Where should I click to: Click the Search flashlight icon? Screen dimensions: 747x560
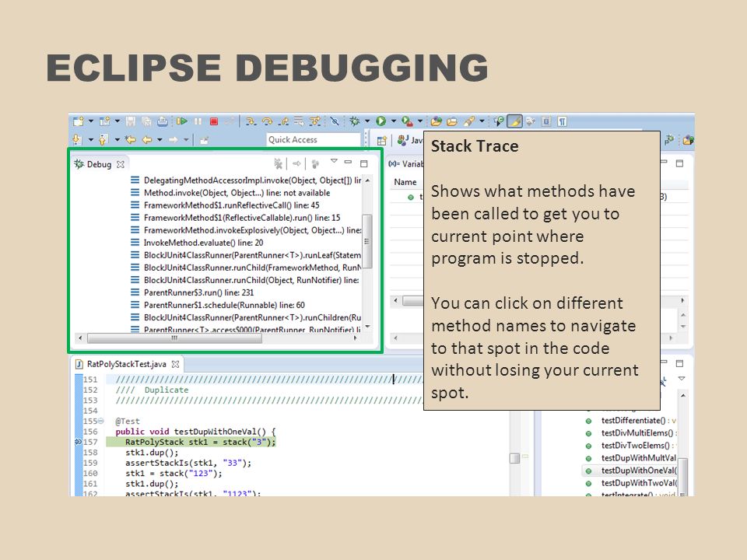click(469, 121)
